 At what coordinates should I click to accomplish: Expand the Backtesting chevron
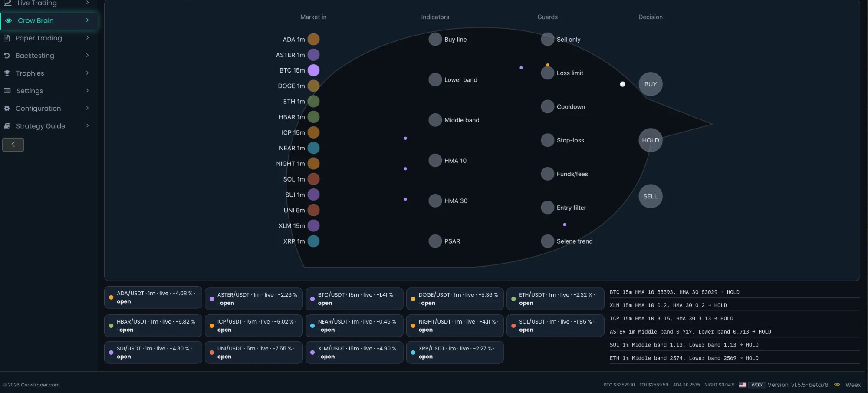[x=87, y=56]
